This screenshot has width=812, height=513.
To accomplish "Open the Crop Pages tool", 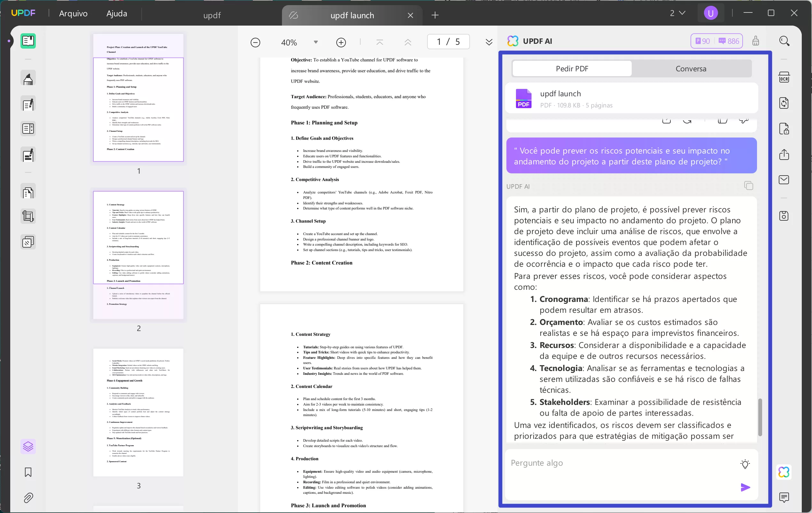I will (28, 216).
